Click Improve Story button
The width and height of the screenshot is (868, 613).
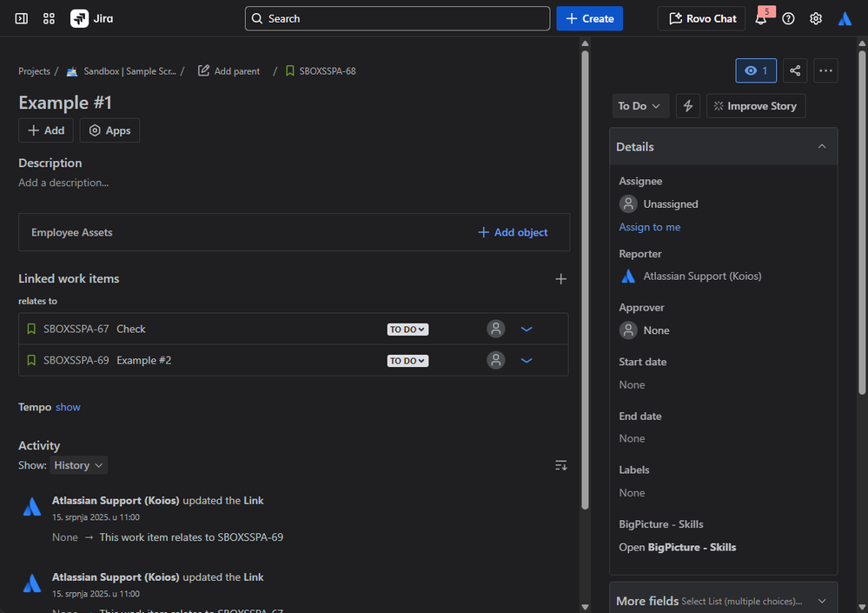point(756,106)
